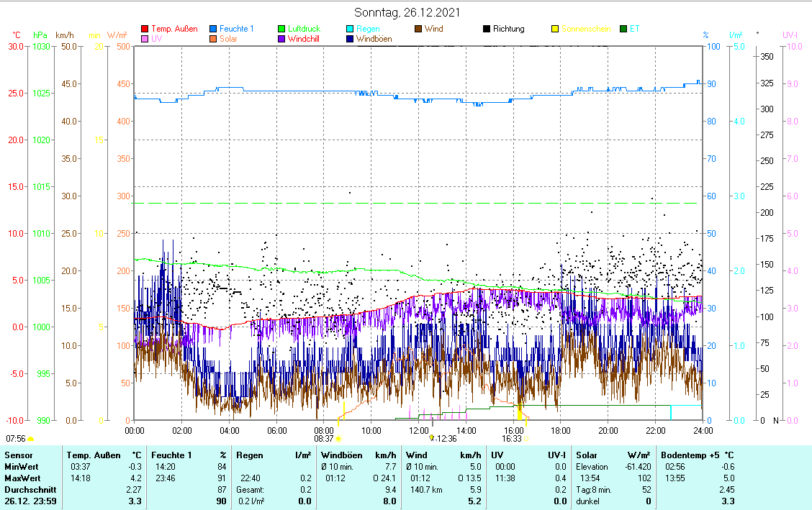Click the blue Feuchte 1 legend square
The height and width of the screenshot is (510, 812).
(213, 29)
